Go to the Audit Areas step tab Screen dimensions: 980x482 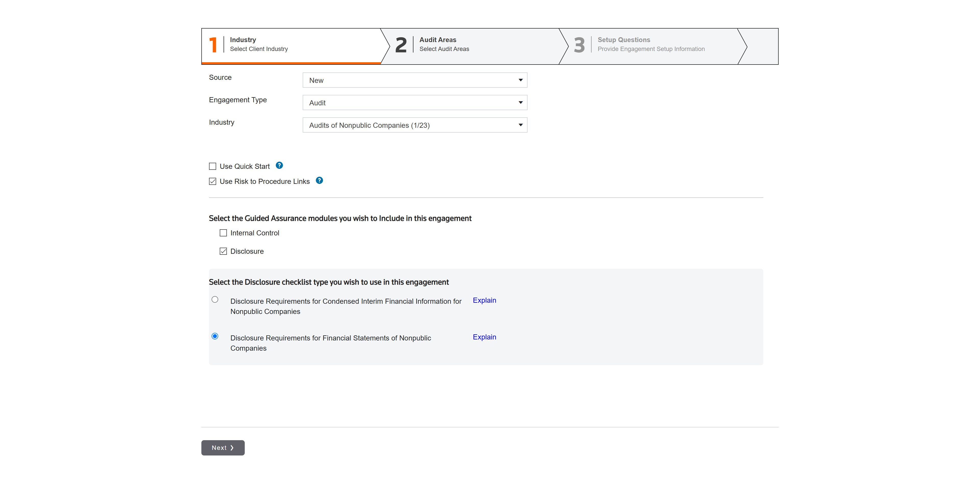[x=444, y=44]
